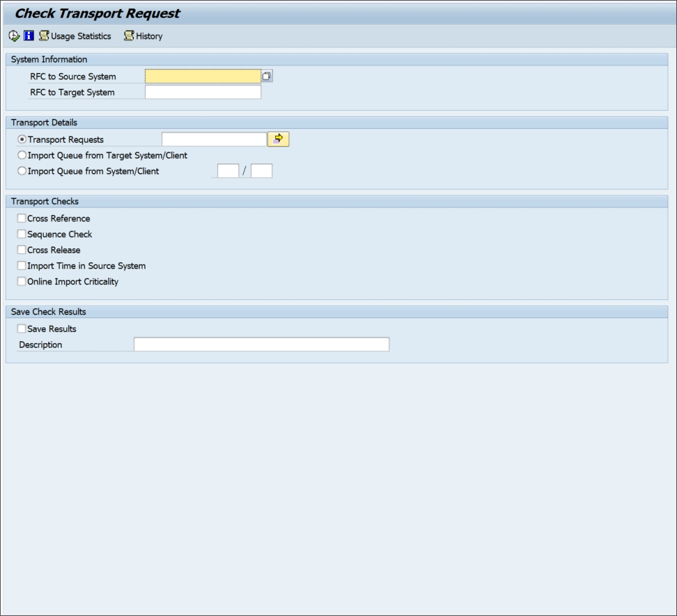
Task: Open Usage Statistics
Action: (x=75, y=36)
